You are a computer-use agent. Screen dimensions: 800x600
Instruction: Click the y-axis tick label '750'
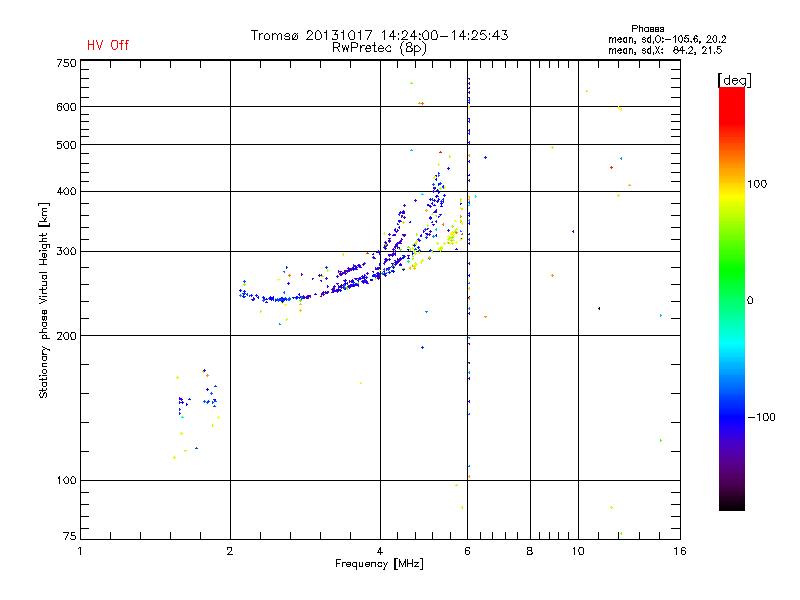coord(66,63)
